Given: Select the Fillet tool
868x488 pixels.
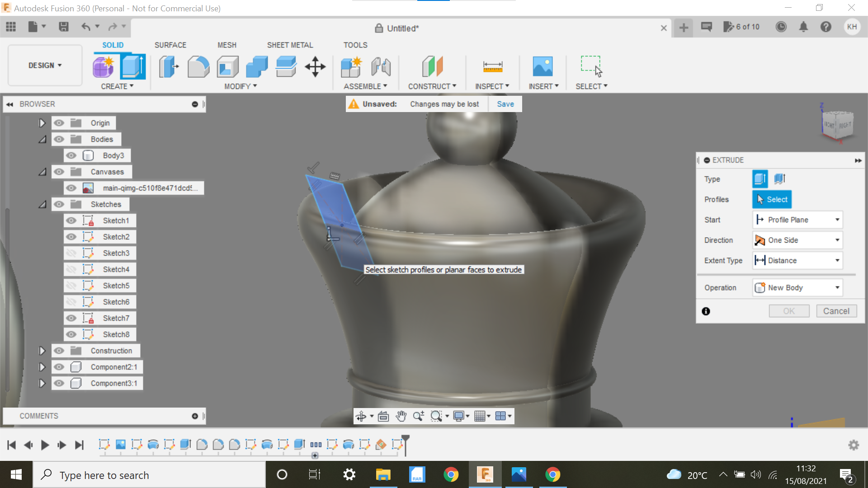Looking at the screenshot, I should coord(198,66).
